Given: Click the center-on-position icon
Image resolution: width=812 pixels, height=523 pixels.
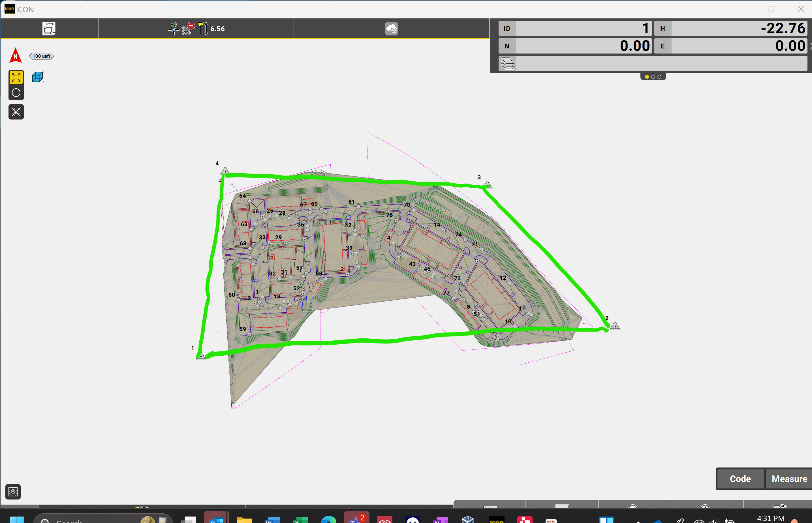Looking at the screenshot, I should [x=16, y=112].
